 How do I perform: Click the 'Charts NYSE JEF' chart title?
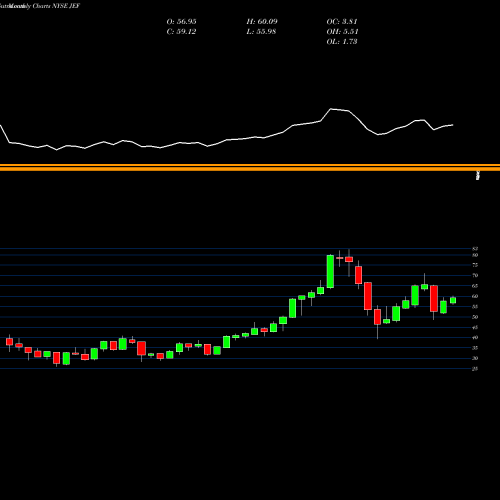tap(56, 6)
